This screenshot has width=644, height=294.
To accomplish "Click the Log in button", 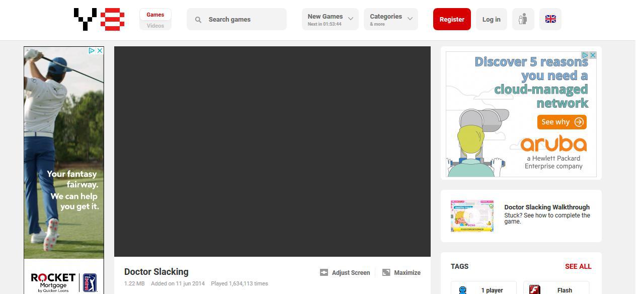I will coord(491,19).
